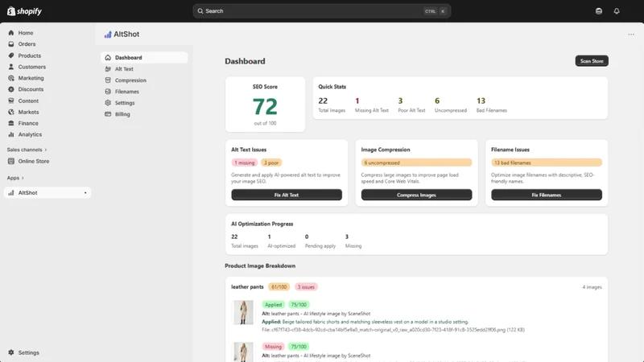Click the '13 bad filenames' bar
The width and height of the screenshot is (644, 362).
pos(547,162)
